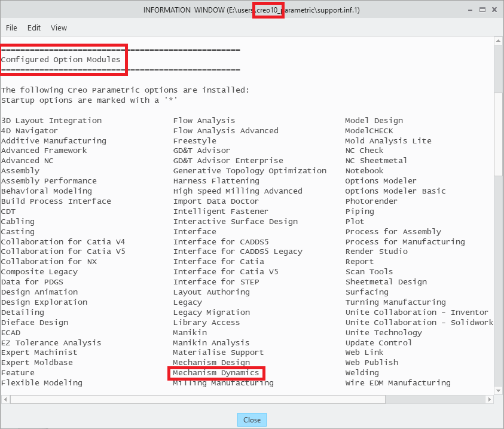The image size is (504, 429).
Task: Click 'Render Studio' entry
Action: [x=377, y=252]
